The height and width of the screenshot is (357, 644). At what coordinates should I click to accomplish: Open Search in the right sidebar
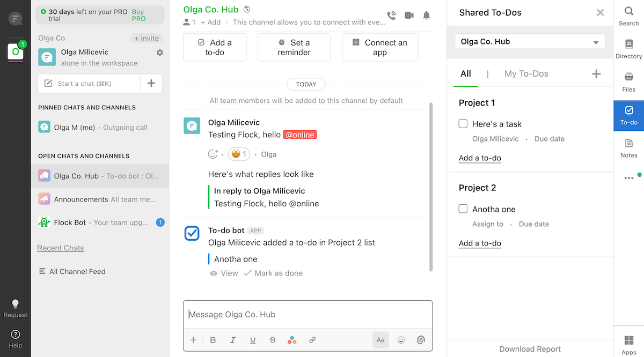[629, 17]
